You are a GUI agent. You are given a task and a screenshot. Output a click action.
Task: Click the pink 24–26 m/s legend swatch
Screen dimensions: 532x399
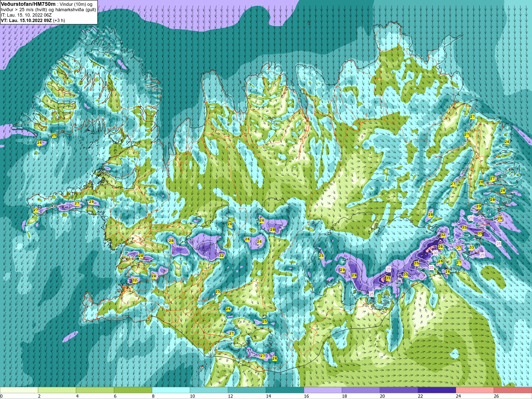475,390
